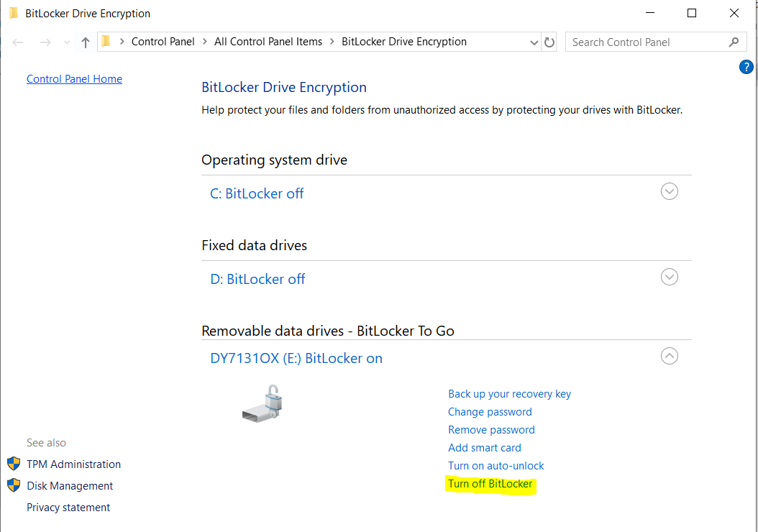Click the shield icon beside TPM Administration

[14, 464]
